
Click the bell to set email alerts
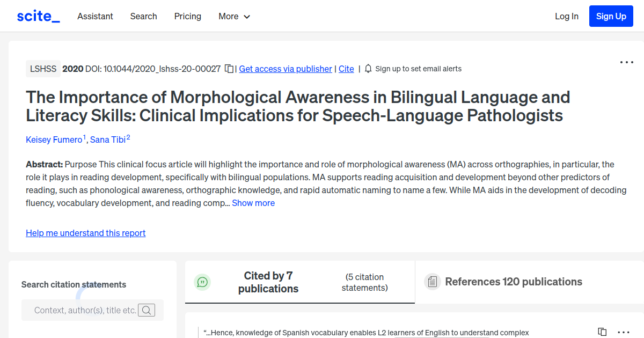point(368,69)
